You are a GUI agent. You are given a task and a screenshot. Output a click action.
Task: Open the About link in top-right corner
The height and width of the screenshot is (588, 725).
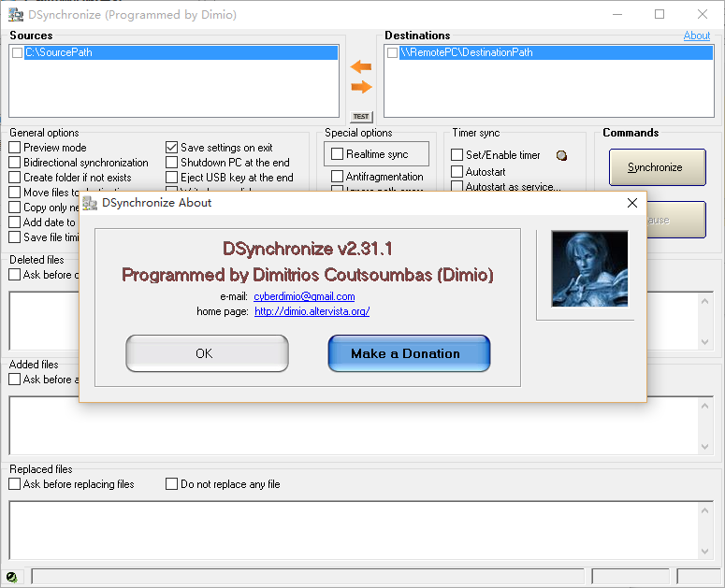[x=696, y=36]
